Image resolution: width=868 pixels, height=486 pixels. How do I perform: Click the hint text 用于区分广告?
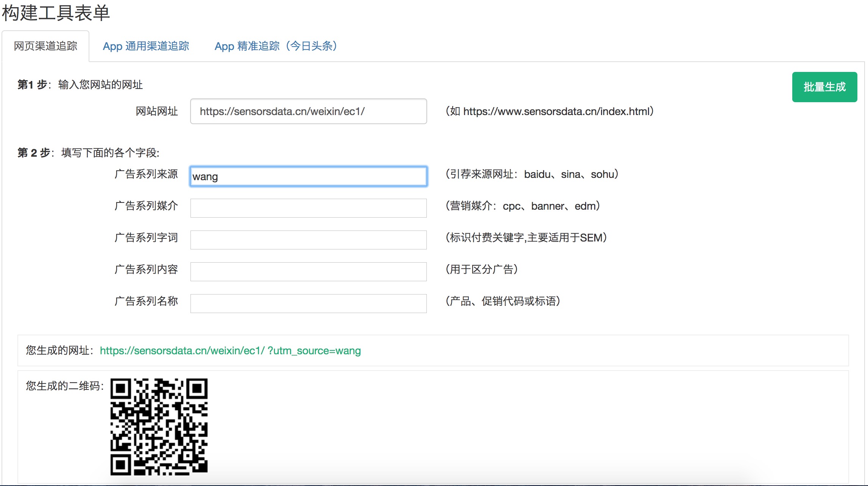tap(482, 269)
